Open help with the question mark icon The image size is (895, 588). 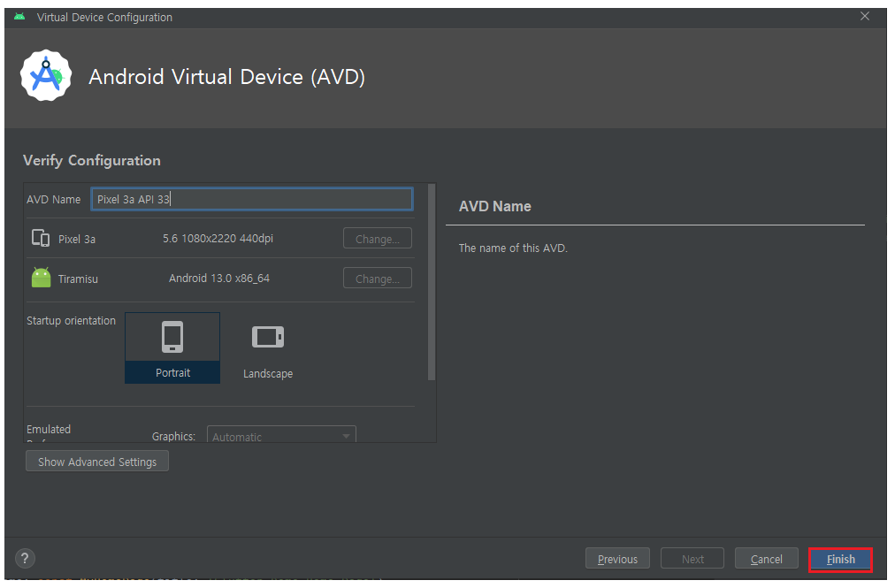25,558
